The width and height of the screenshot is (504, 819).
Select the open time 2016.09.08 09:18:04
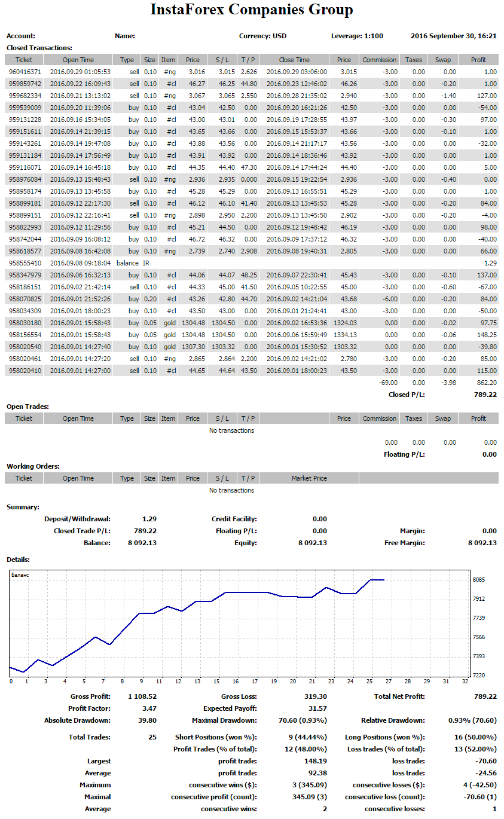coord(80,263)
